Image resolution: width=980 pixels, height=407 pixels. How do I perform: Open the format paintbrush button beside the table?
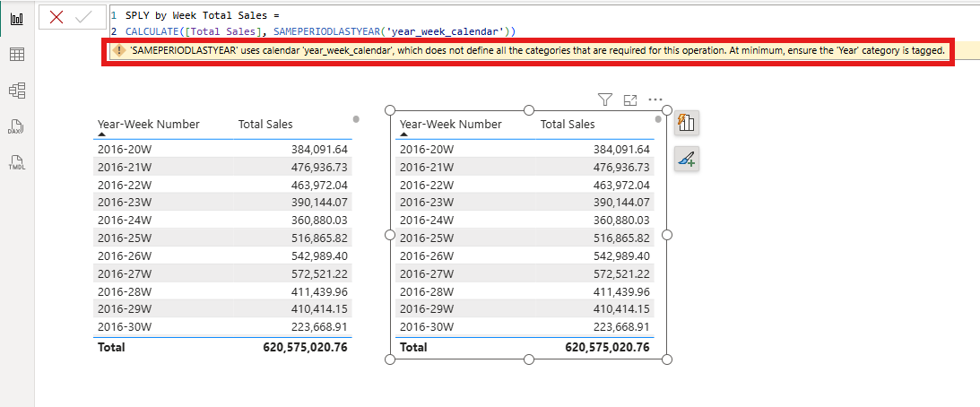[x=686, y=160]
